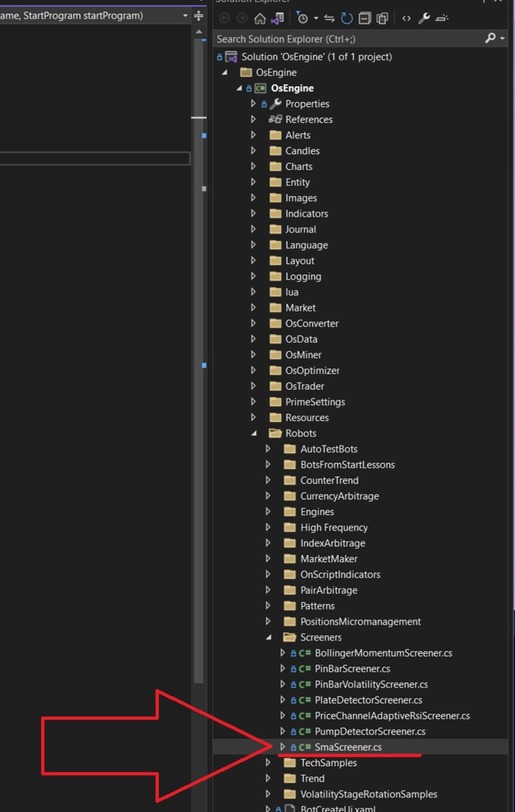Screen dimensions: 515x812
Task: Click the Home icon in Solution Explorer
Action: pyautogui.click(x=260, y=18)
